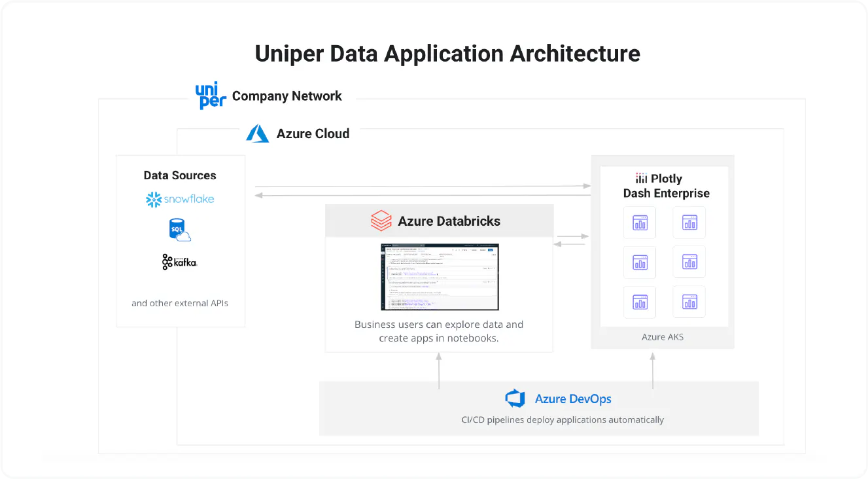Click the Azure DevOps logo icon
The width and height of the screenshot is (868, 479).
515,399
